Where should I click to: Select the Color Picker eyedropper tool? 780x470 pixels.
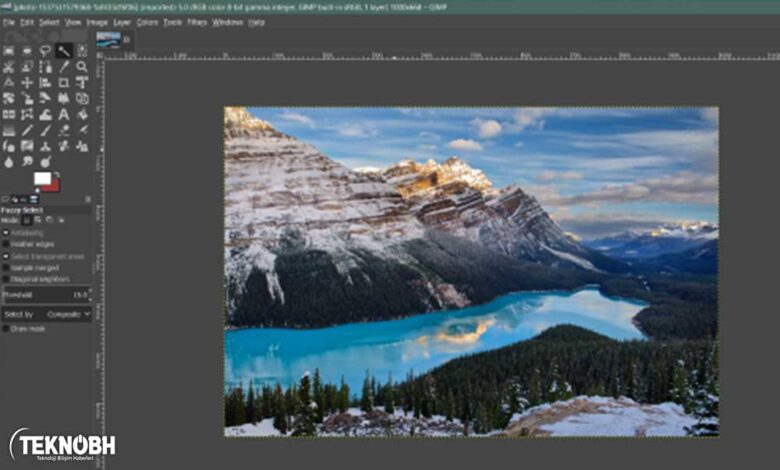[x=63, y=67]
